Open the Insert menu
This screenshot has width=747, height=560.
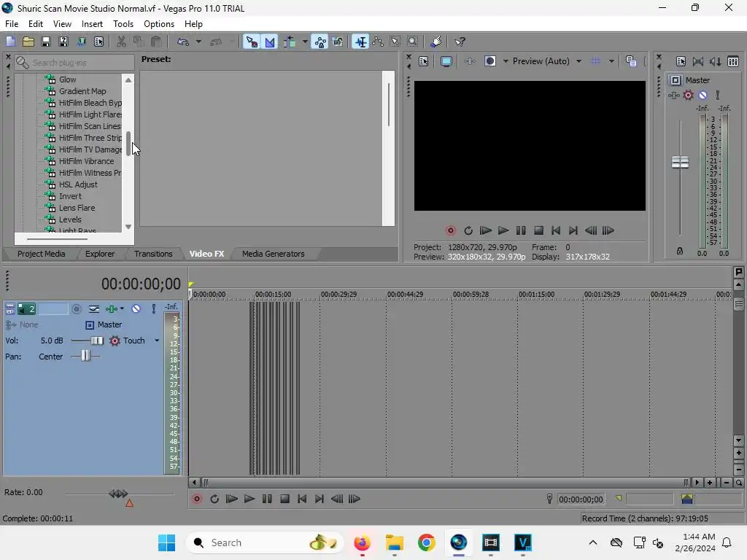tap(92, 24)
